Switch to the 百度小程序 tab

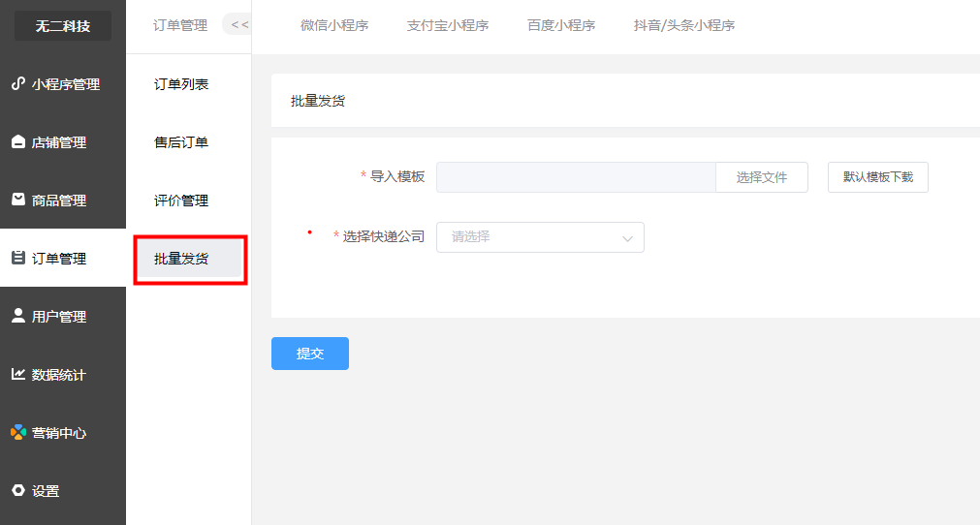tap(561, 25)
